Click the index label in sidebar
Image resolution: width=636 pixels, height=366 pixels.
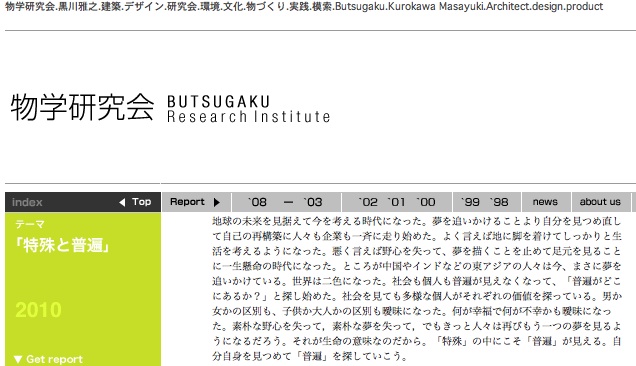click(x=27, y=202)
